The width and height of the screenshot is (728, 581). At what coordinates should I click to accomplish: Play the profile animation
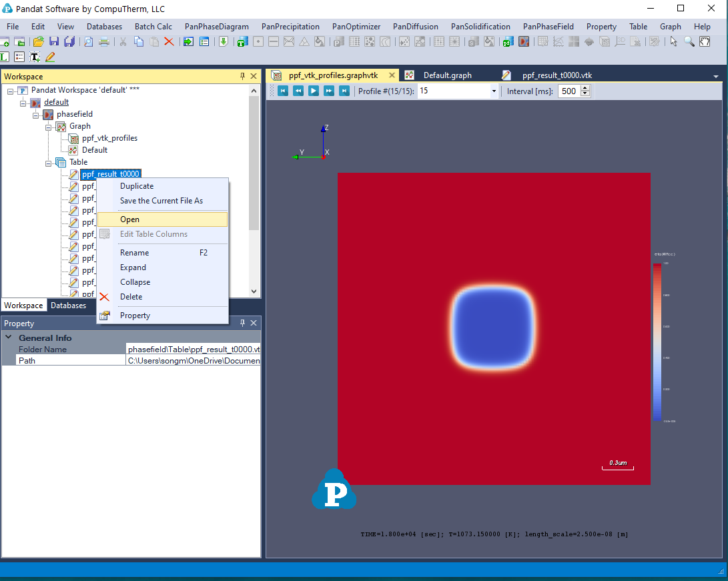(x=314, y=91)
